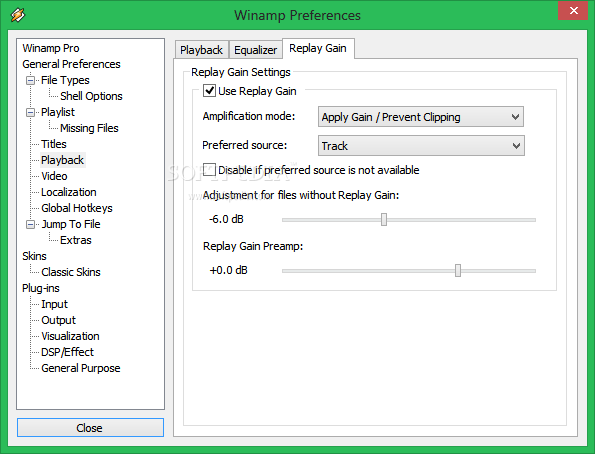
Task: Click the Preferred source label
Action: pos(245,145)
